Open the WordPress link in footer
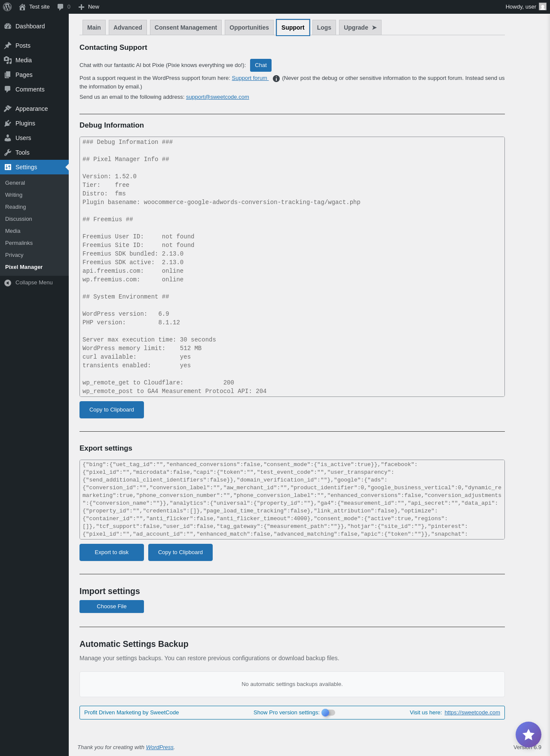Screen dimensions: 550x756 click(159, 747)
